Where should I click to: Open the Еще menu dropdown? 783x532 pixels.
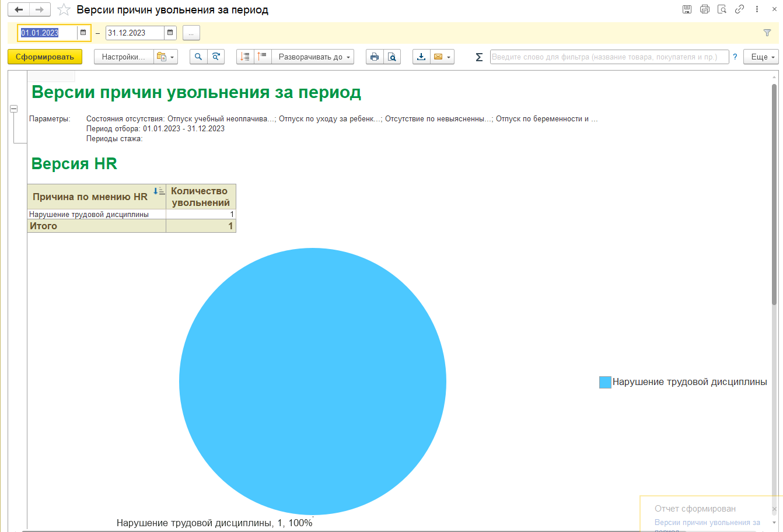click(761, 57)
